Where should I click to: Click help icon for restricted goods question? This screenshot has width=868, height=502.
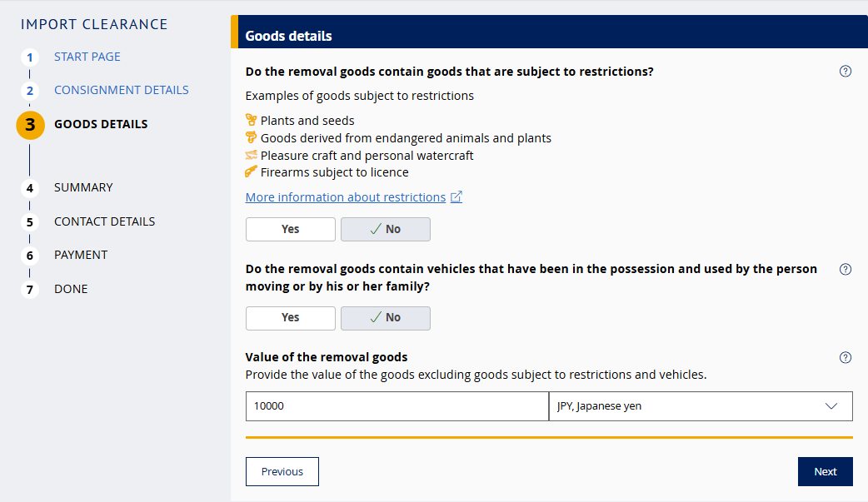[846, 72]
